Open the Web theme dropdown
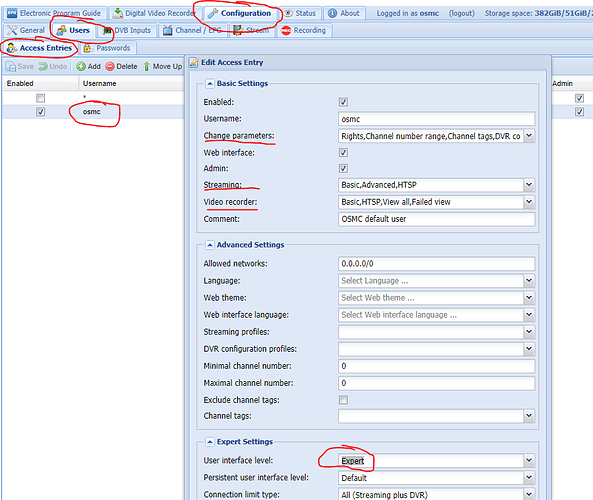 (529, 298)
